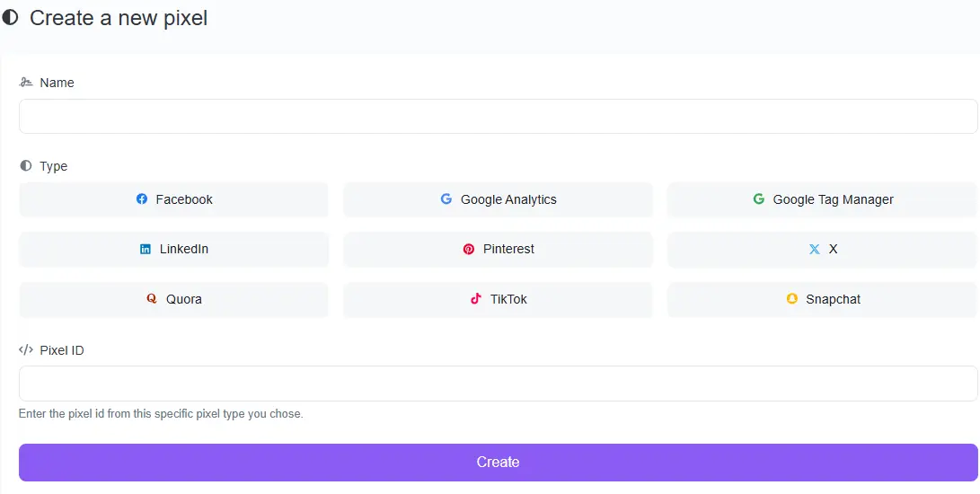This screenshot has height=494, width=980.
Task: Pick Quora as the pixel type
Action: [173, 299]
